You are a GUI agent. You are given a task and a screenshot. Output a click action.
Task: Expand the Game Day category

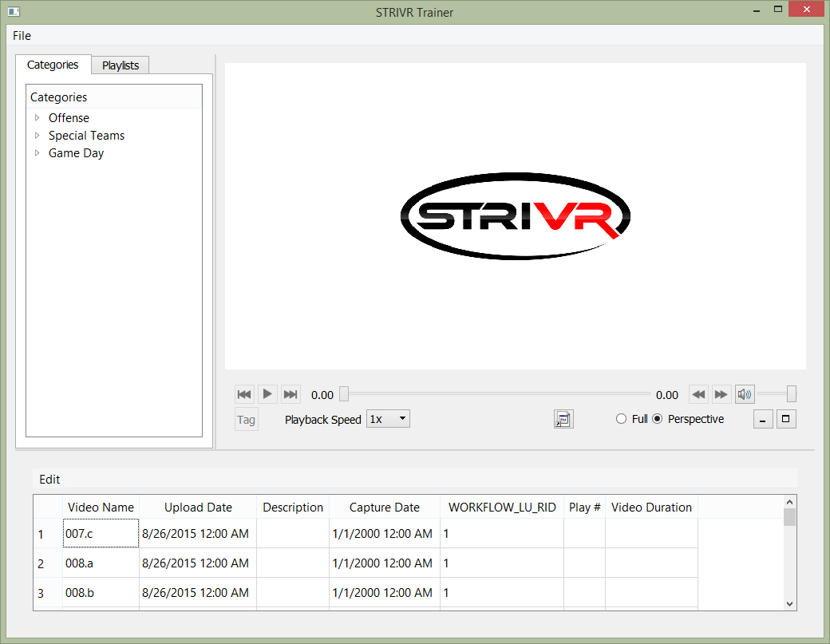point(37,153)
